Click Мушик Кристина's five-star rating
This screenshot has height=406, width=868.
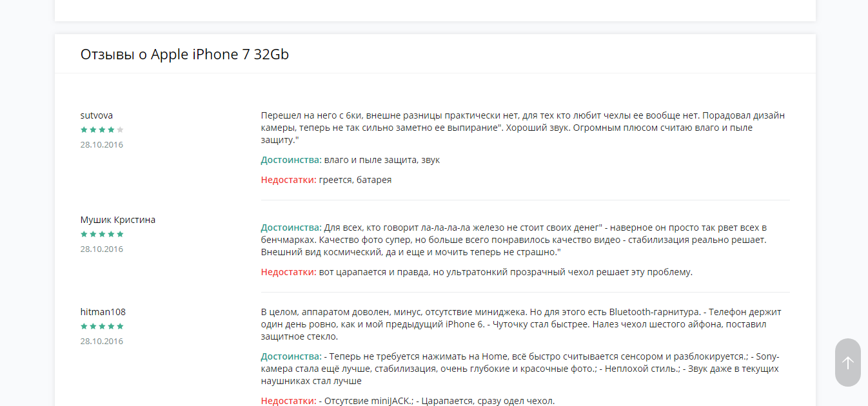pos(102,234)
